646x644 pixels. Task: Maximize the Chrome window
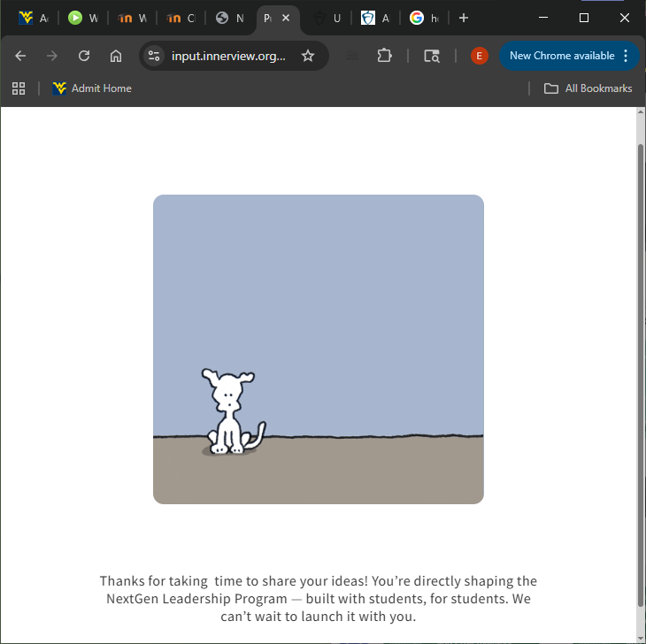[584, 18]
